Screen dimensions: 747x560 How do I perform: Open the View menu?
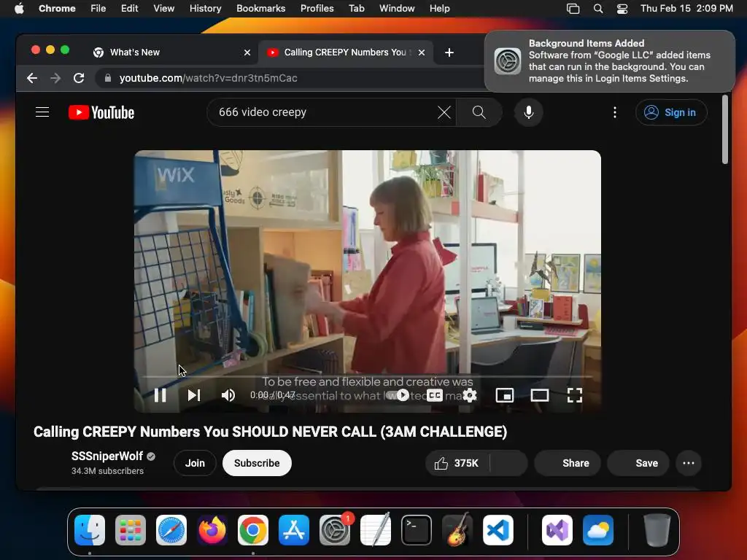coord(163,9)
